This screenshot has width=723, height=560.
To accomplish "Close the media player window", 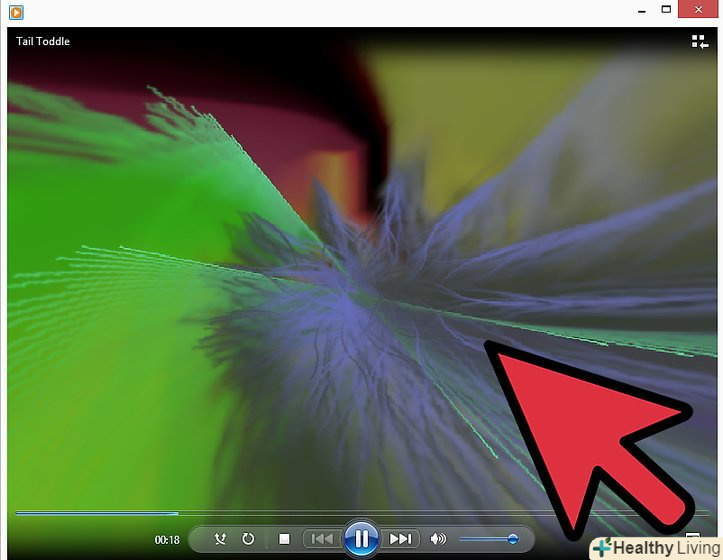I will coord(700,10).
